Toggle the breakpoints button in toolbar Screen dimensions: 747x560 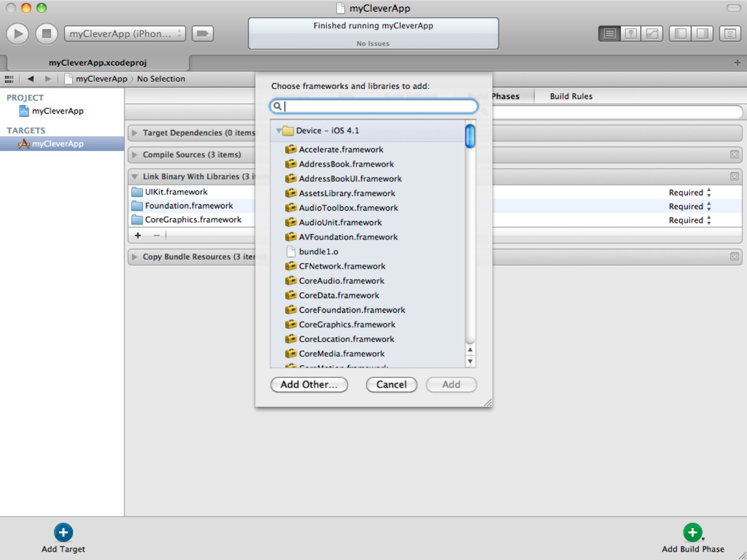pyautogui.click(x=202, y=34)
